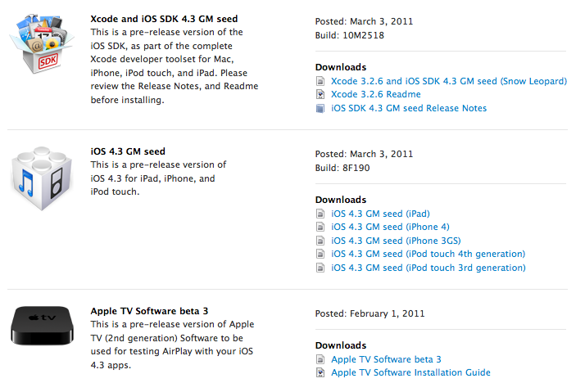Download iOS 4.3 GM seed for iPhone 4
576x392 pixels.
(x=390, y=228)
